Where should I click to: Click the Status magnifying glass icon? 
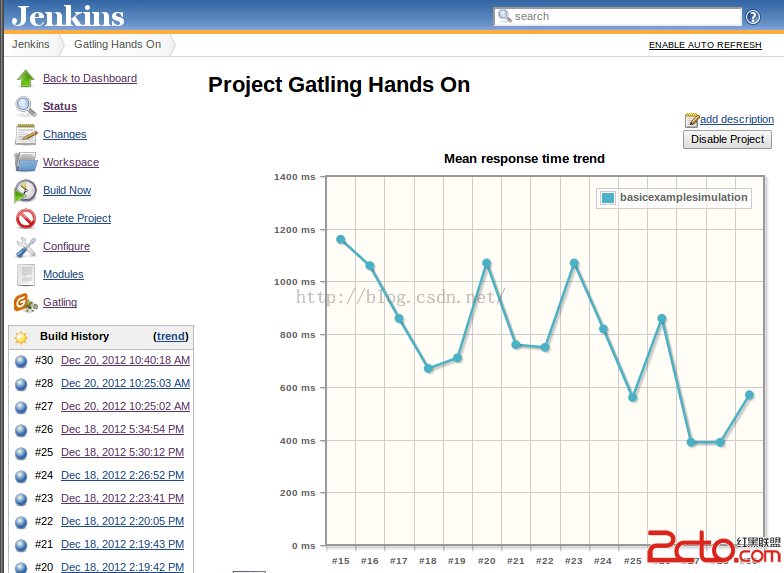(26, 106)
